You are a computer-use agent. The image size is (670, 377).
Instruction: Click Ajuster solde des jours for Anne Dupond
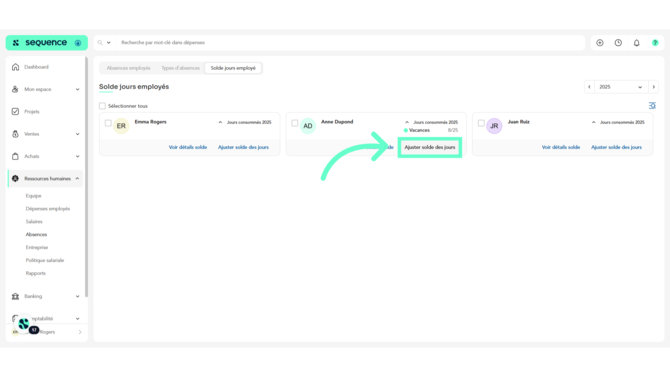[x=430, y=147]
